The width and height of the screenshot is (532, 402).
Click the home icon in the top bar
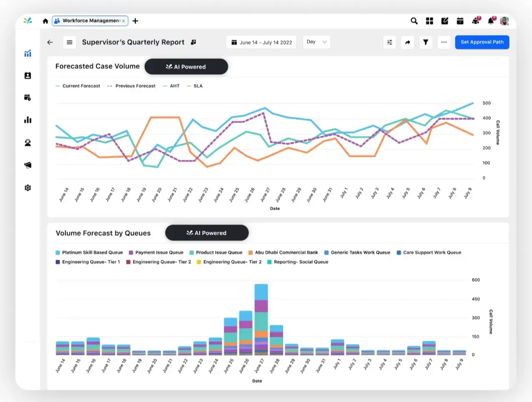(x=45, y=21)
